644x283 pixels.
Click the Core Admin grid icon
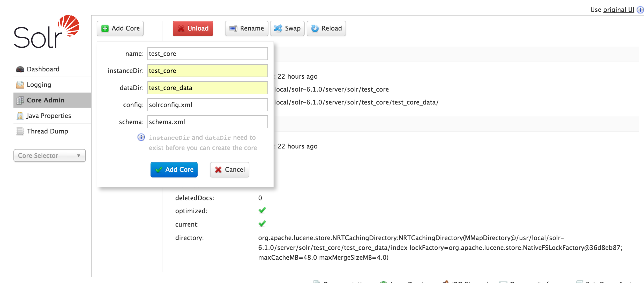click(20, 100)
